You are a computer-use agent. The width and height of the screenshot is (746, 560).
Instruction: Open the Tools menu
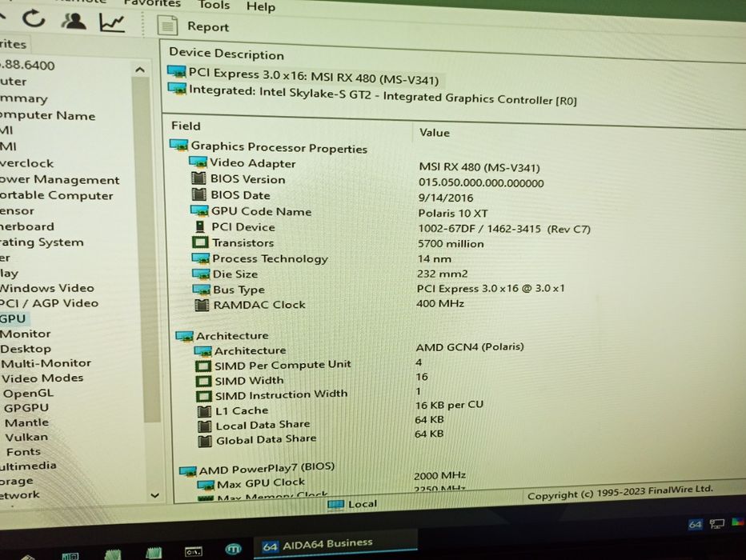tap(214, 5)
